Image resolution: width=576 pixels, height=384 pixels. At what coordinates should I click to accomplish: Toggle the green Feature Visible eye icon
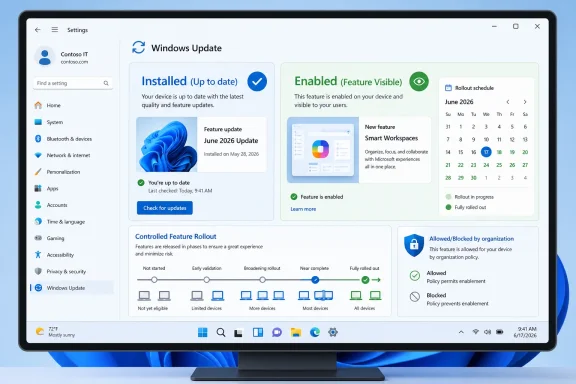(419, 81)
